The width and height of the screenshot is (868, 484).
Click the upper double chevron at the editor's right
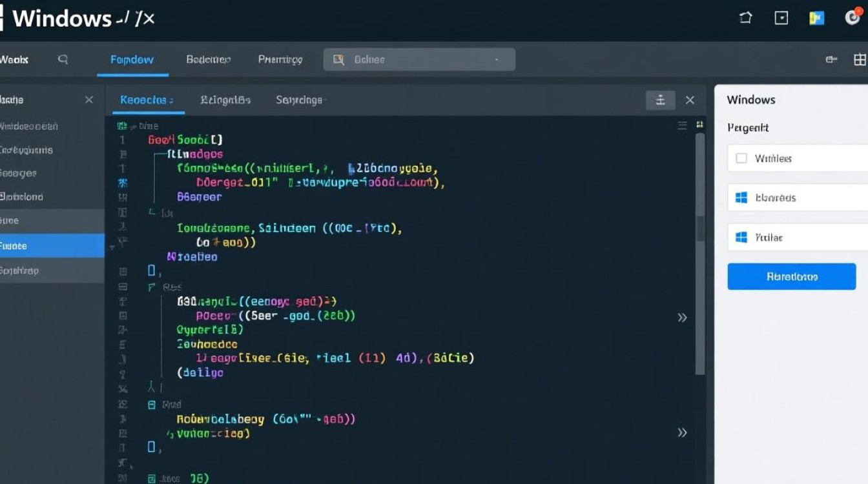(682, 318)
